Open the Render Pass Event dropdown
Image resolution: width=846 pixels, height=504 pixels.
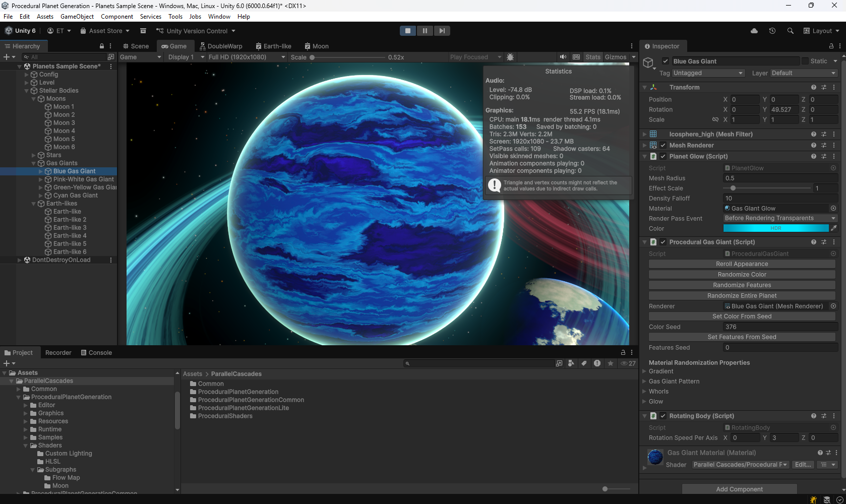click(779, 218)
